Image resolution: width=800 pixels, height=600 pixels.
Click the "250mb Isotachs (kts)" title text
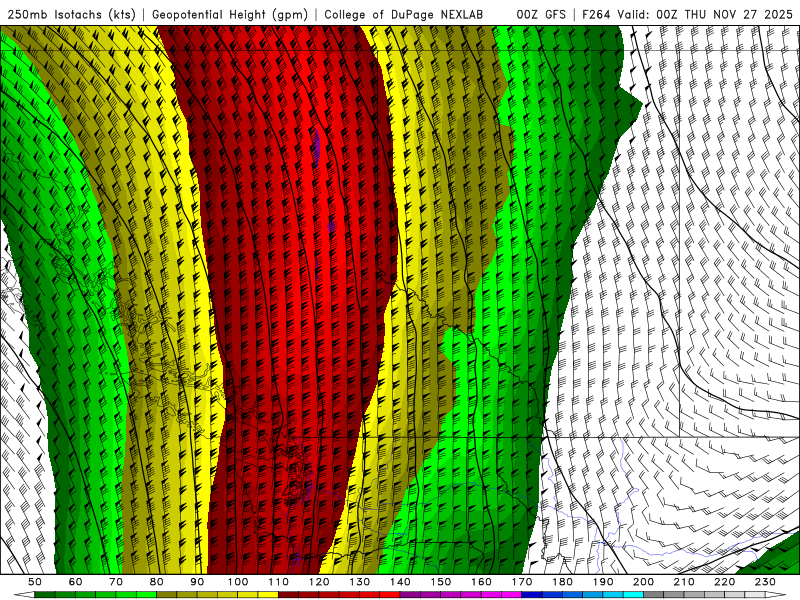71,14
